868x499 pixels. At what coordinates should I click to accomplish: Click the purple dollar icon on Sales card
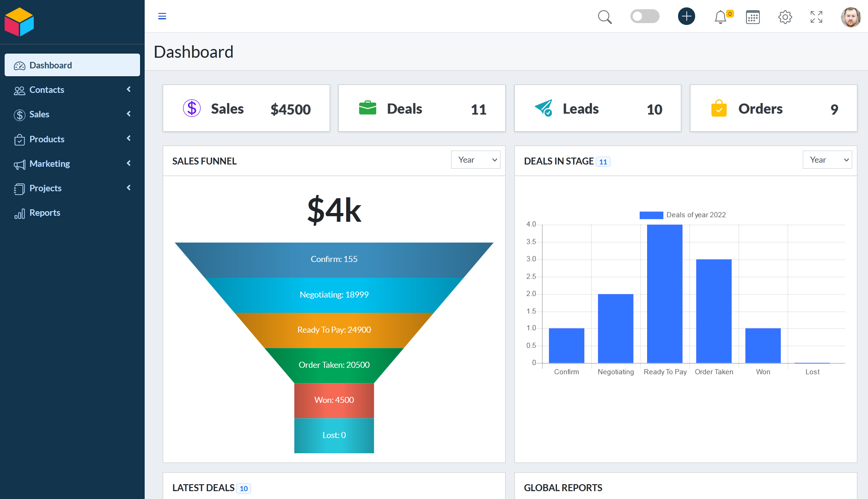coord(192,108)
